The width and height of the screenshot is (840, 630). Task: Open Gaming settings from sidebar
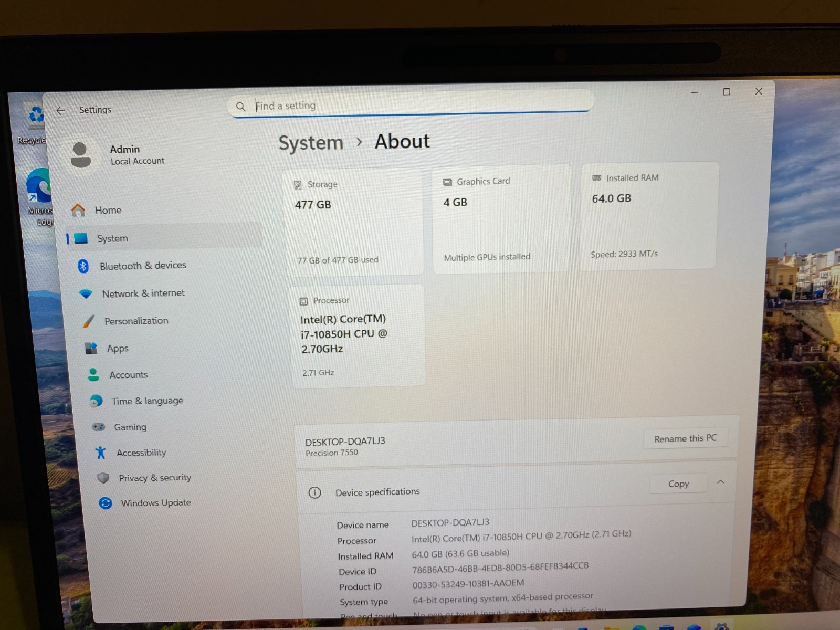pyautogui.click(x=130, y=427)
